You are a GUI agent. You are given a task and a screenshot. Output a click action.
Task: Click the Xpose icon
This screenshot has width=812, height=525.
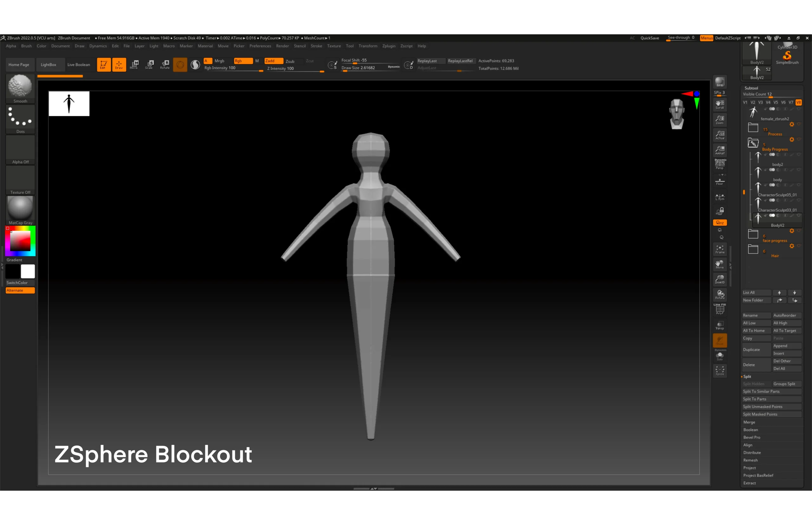(x=720, y=371)
